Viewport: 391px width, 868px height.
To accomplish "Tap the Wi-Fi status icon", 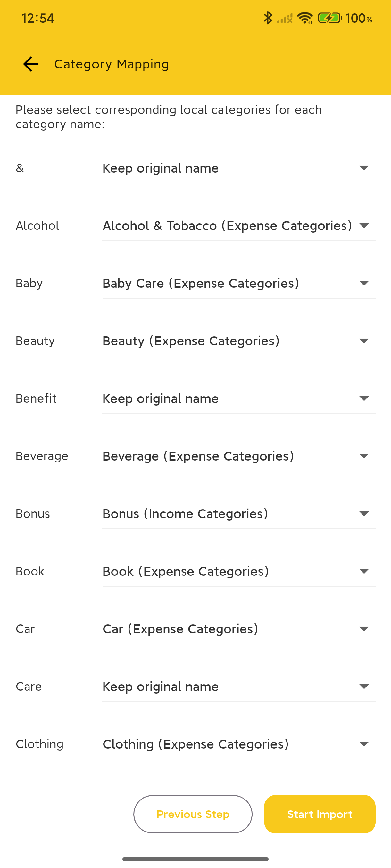I will pos(305,19).
